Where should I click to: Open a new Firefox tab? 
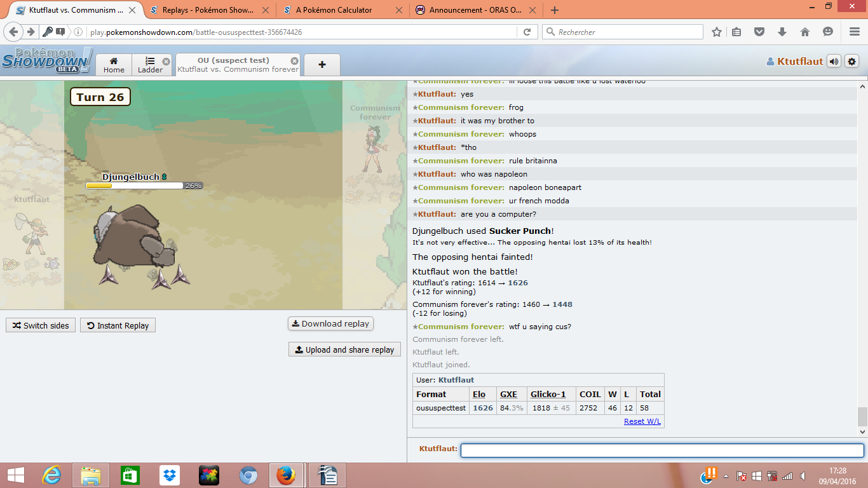[554, 10]
